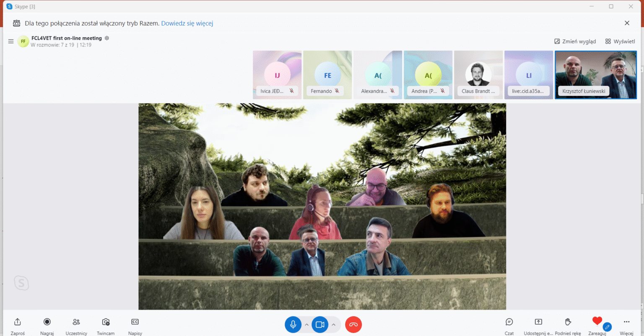Click the Zmień wygląd button

tap(575, 41)
